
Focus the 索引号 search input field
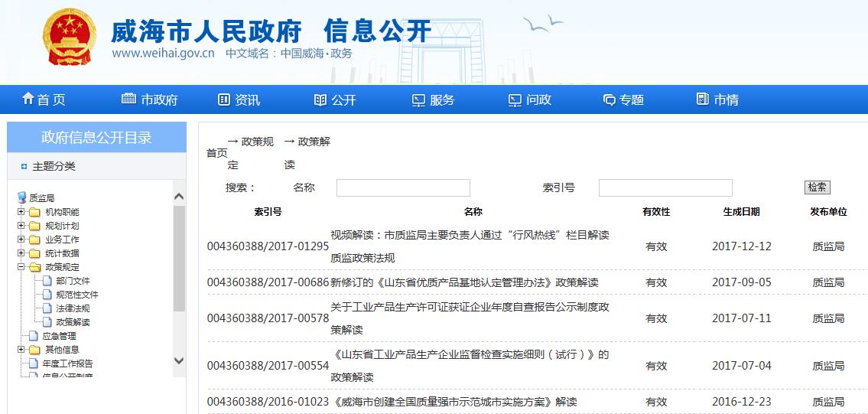pyautogui.click(x=665, y=187)
